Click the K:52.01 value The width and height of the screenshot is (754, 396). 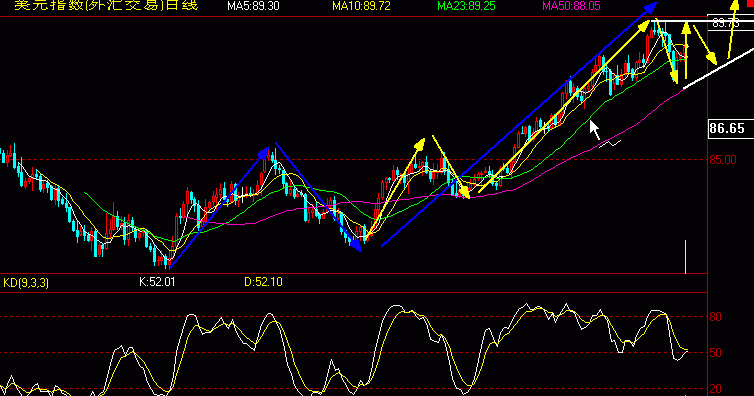coord(157,282)
